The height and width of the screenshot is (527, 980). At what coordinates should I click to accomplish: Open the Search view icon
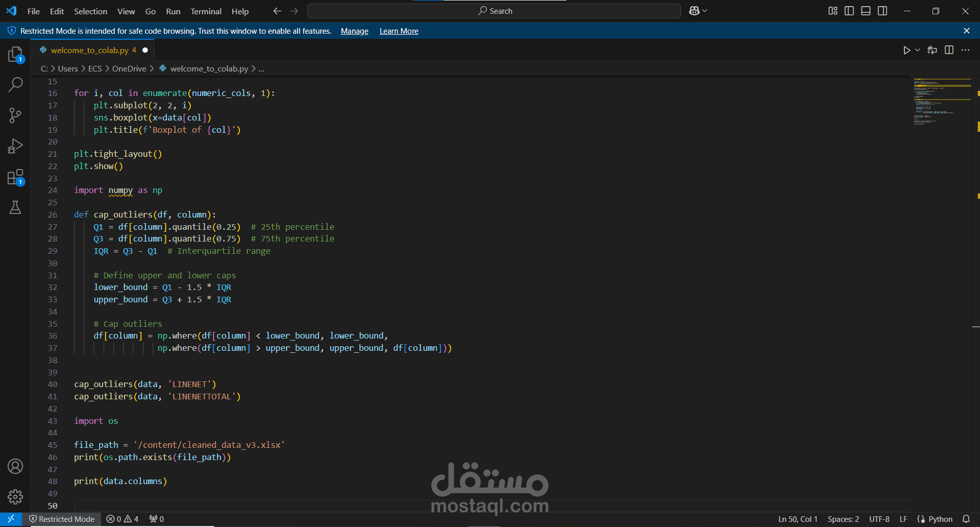coord(15,85)
